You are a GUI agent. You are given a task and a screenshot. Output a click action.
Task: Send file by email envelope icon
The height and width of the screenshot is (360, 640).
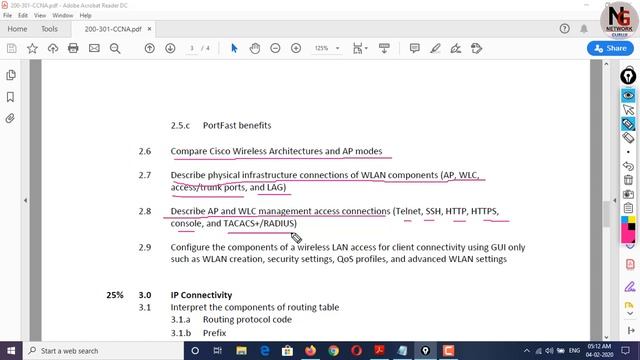coord(94,49)
